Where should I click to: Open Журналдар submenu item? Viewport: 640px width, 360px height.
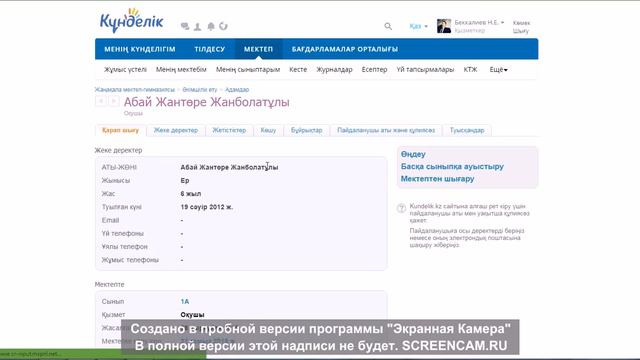pos(334,70)
